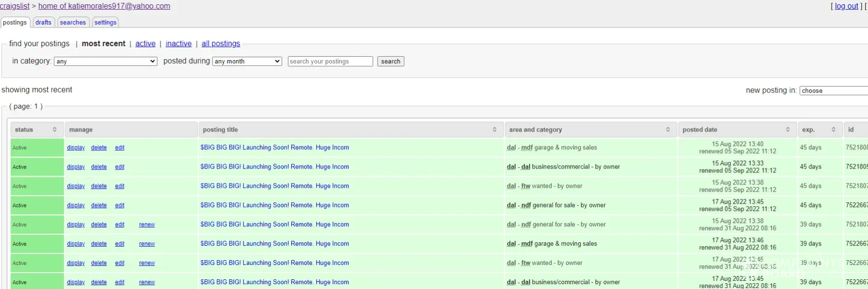The image size is (868, 289).
Task: Show inactive postings filter link
Action: click(x=178, y=43)
